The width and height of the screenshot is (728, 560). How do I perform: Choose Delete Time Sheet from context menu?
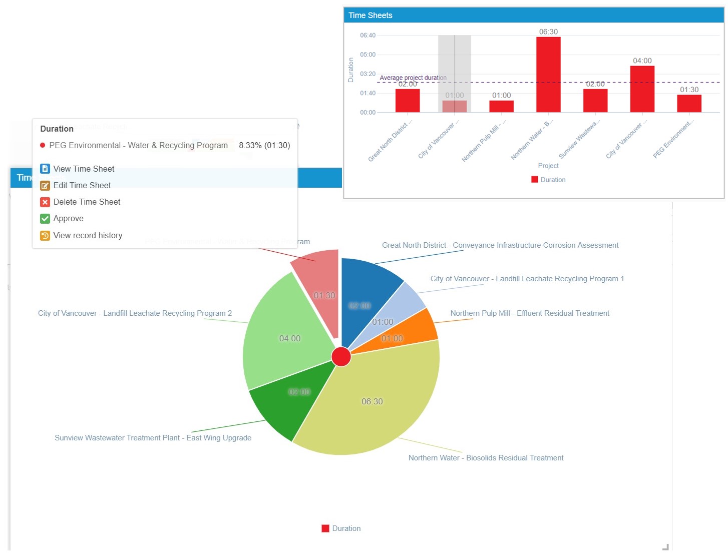point(87,202)
